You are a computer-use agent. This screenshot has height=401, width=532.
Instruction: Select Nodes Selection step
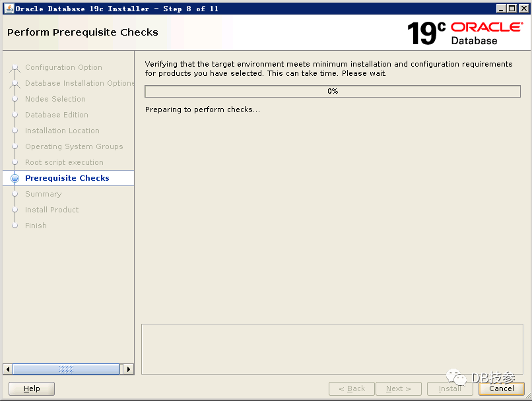pos(55,99)
